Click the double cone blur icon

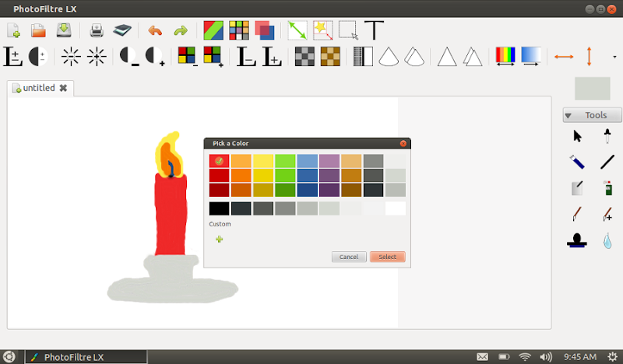click(x=414, y=56)
